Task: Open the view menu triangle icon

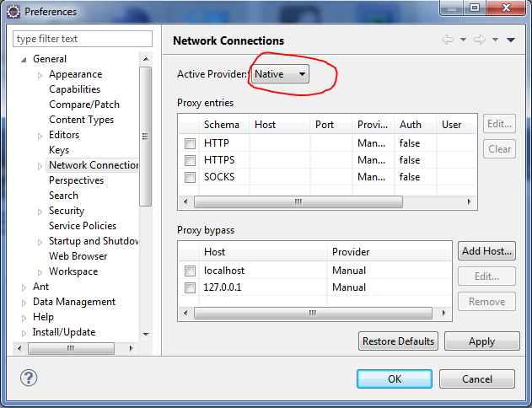Action: tap(511, 40)
